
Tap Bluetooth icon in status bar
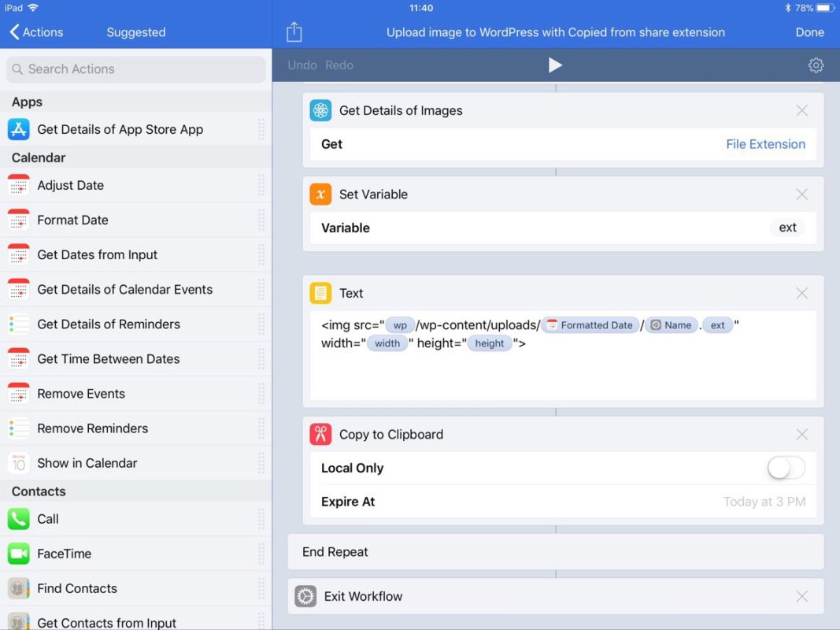click(x=787, y=8)
